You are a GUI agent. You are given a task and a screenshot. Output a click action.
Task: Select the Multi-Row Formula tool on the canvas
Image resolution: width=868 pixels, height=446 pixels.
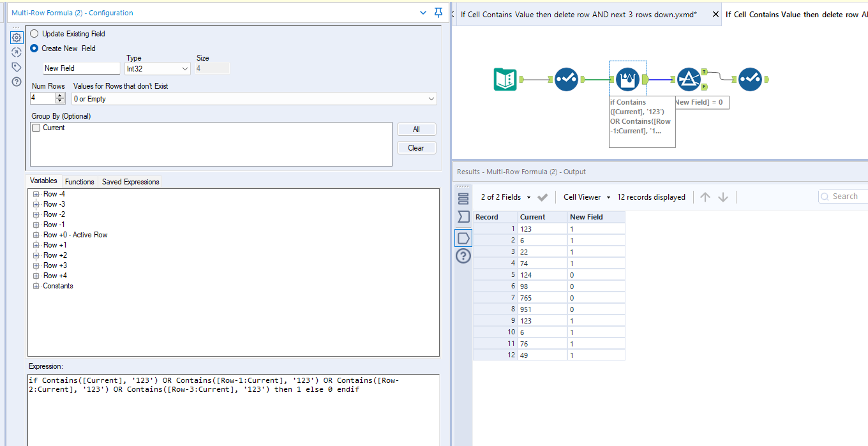[628, 79]
